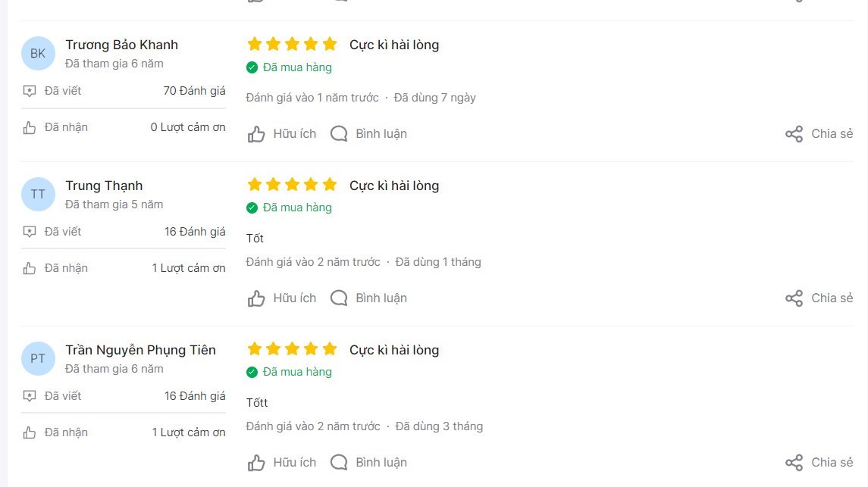Click 70 Đánh giá count for Trương Bảo Khanh

pyautogui.click(x=194, y=91)
